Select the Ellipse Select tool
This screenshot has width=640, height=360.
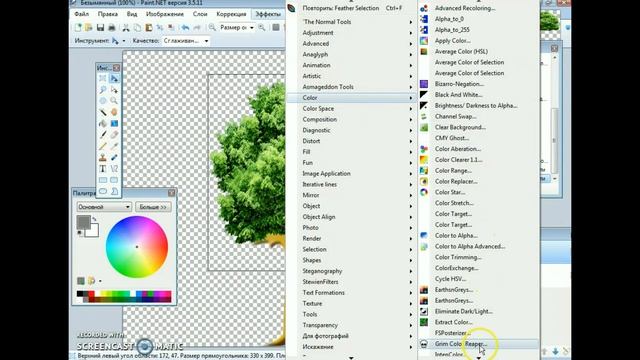(103, 101)
